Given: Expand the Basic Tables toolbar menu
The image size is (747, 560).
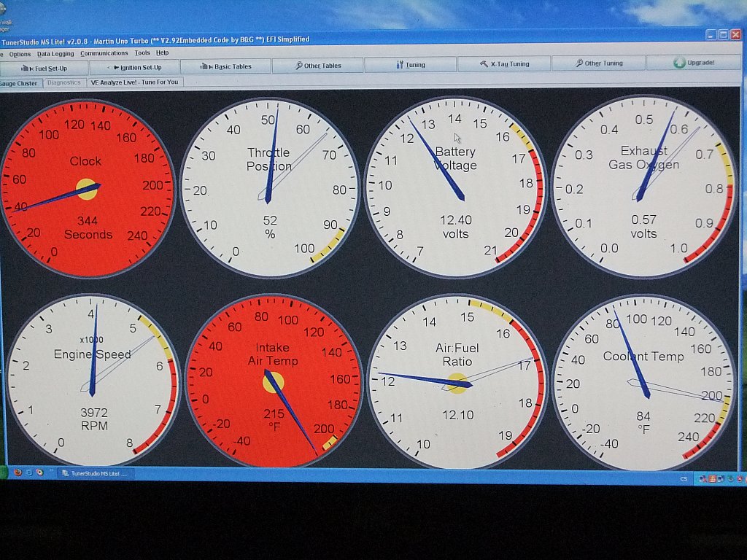Looking at the screenshot, I should pyautogui.click(x=226, y=66).
